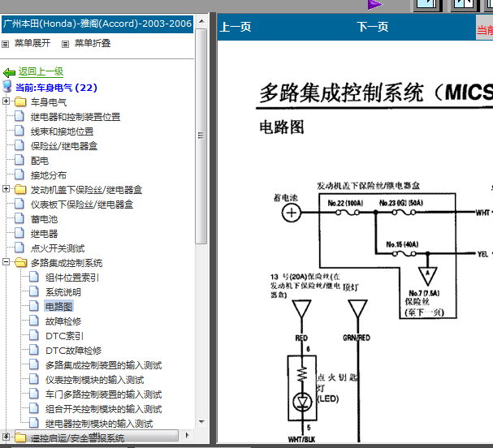Open 点火开关测试 page

(x=58, y=248)
